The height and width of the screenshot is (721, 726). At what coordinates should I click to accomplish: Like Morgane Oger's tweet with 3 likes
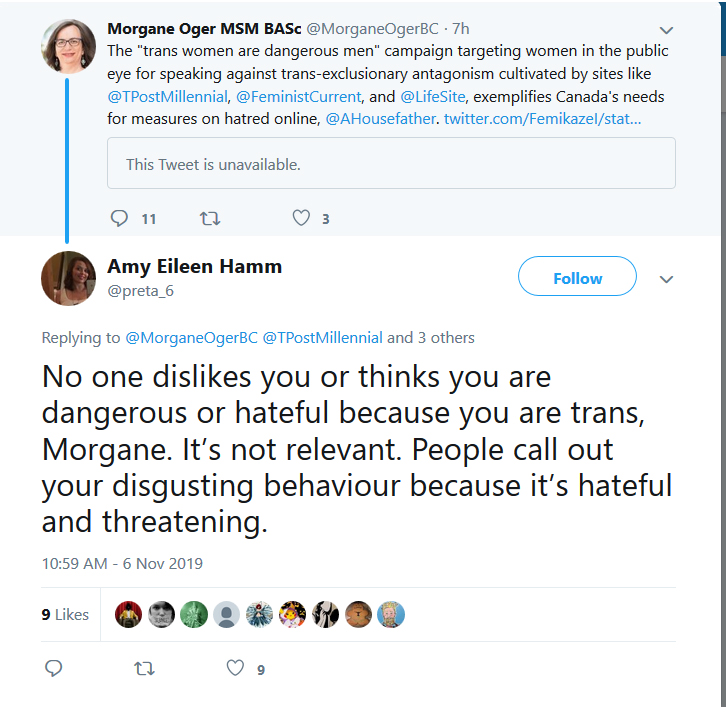pyautogui.click(x=301, y=218)
